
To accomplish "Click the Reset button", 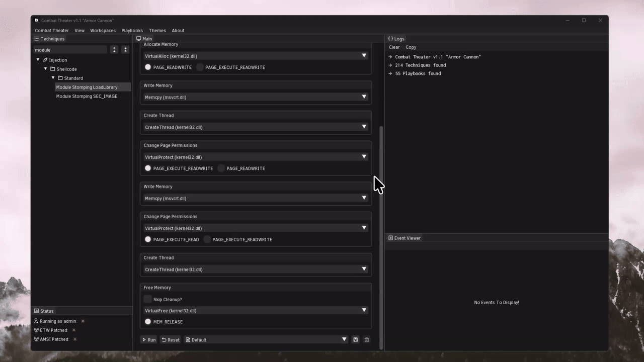I will (x=170, y=340).
